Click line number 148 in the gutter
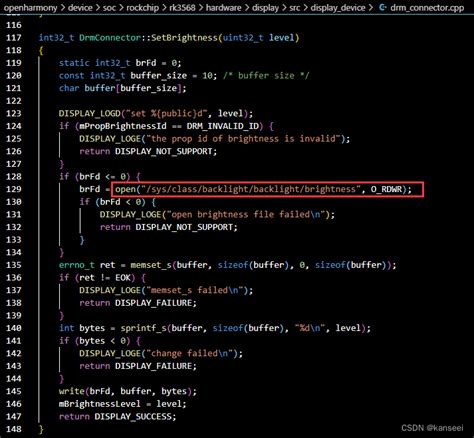The width and height of the screenshot is (474, 438). coord(13,429)
